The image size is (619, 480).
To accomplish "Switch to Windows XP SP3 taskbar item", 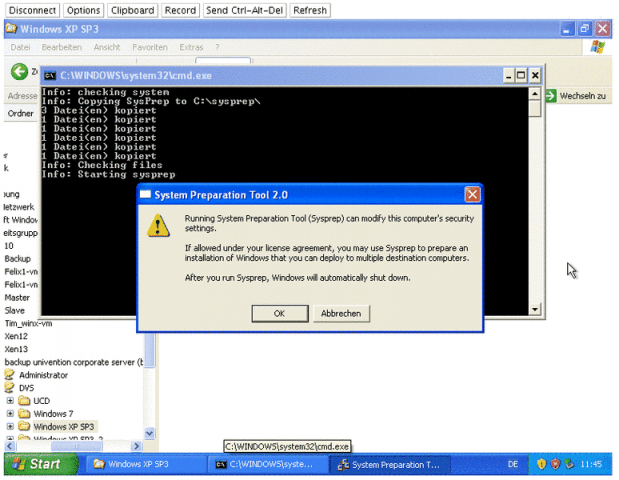I will point(145,464).
